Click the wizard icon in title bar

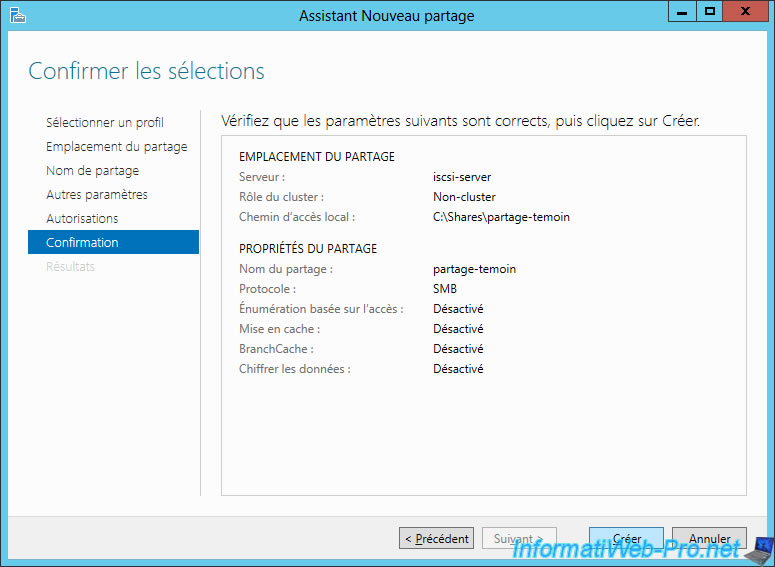(17, 15)
